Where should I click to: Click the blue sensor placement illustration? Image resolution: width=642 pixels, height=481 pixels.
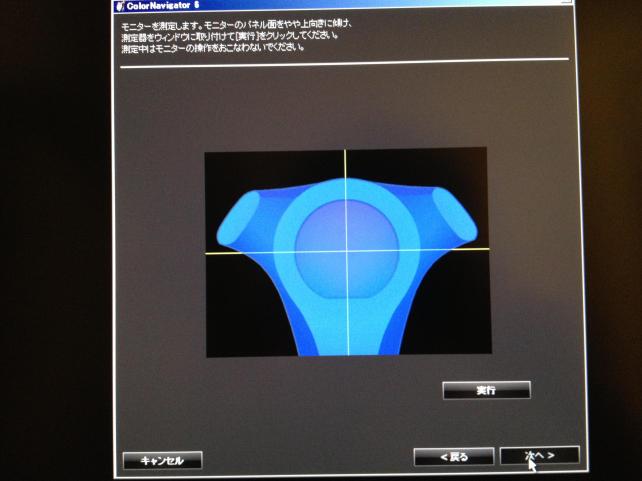pos(348,253)
